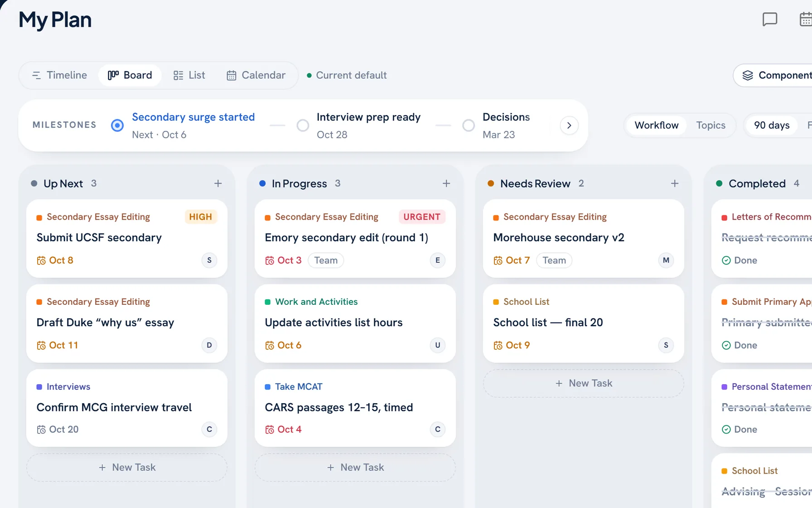Click New Task button under Needs Review
This screenshot has height=508, width=812.
point(584,383)
